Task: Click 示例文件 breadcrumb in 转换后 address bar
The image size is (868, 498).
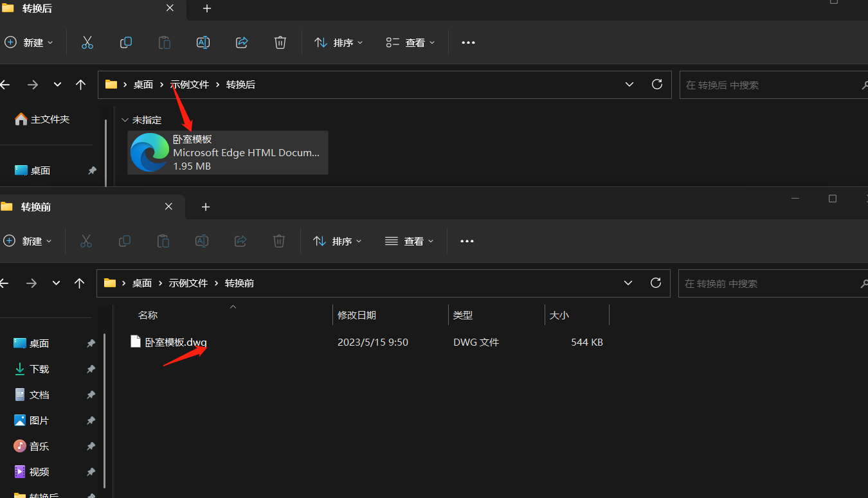Action: (x=190, y=85)
